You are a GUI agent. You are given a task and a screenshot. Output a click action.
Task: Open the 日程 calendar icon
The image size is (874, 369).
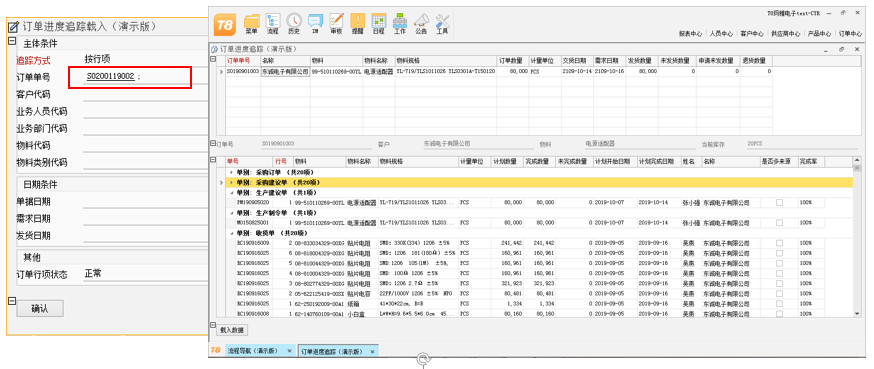[378, 23]
